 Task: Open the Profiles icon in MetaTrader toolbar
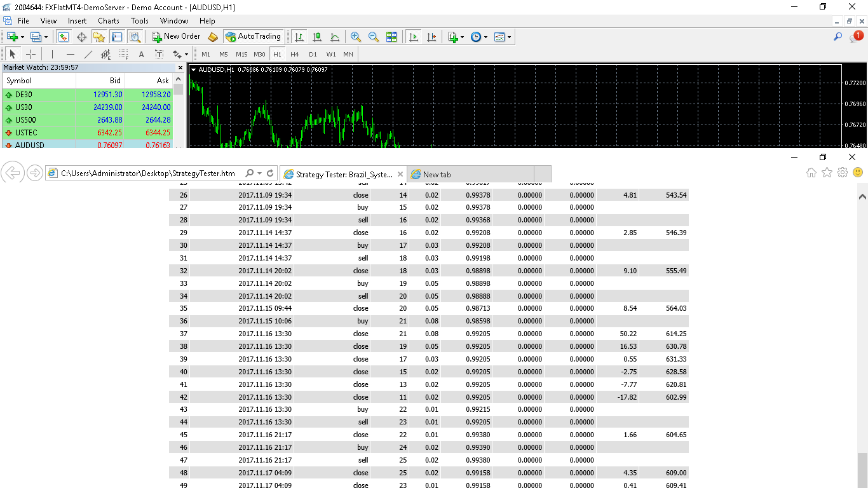pyautogui.click(x=36, y=37)
